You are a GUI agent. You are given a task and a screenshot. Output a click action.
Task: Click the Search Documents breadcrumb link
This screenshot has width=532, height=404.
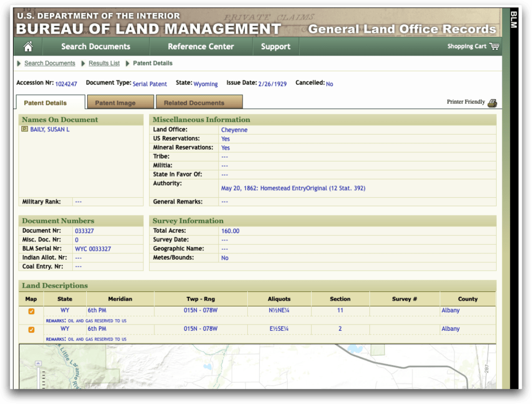point(49,63)
